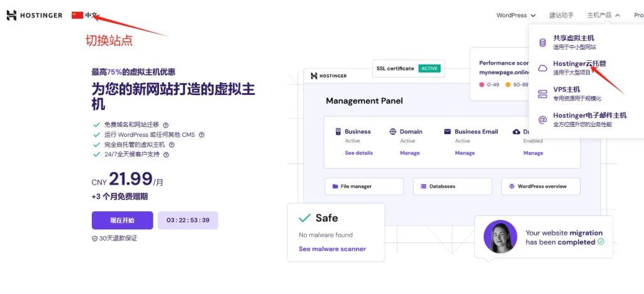The image size is (644, 294).
Task: Click the server icon beside VPS主机
Action: 543,94
